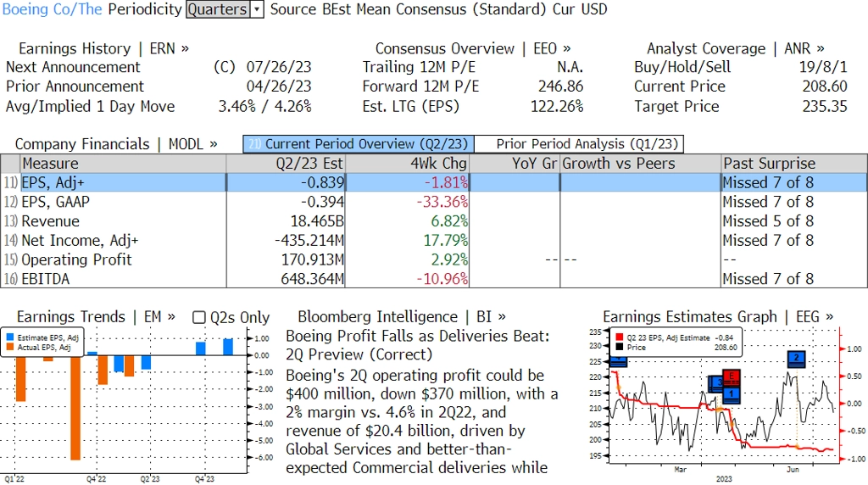Click the -10.96% EBITDA change value
The width and height of the screenshot is (868, 485).
coord(442,279)
